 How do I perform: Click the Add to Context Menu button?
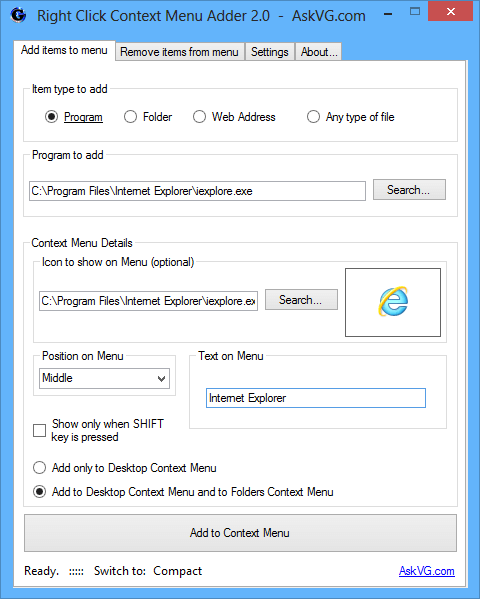[x=240, y=533]
